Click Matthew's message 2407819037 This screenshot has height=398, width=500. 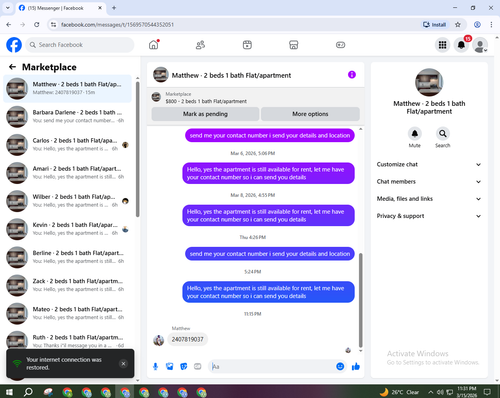pyautogui.click(x=188, y=339)
